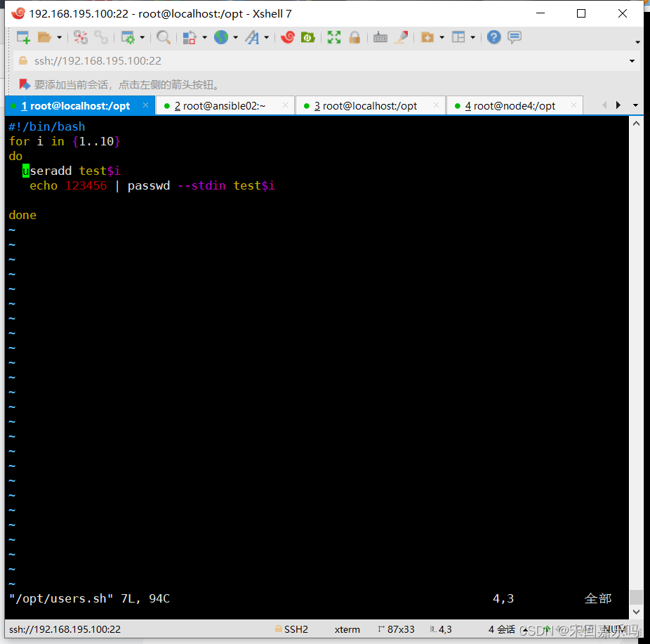Open the sessions folder icon
This screenshot has height=644, width=650.
[x=44, y=37]
